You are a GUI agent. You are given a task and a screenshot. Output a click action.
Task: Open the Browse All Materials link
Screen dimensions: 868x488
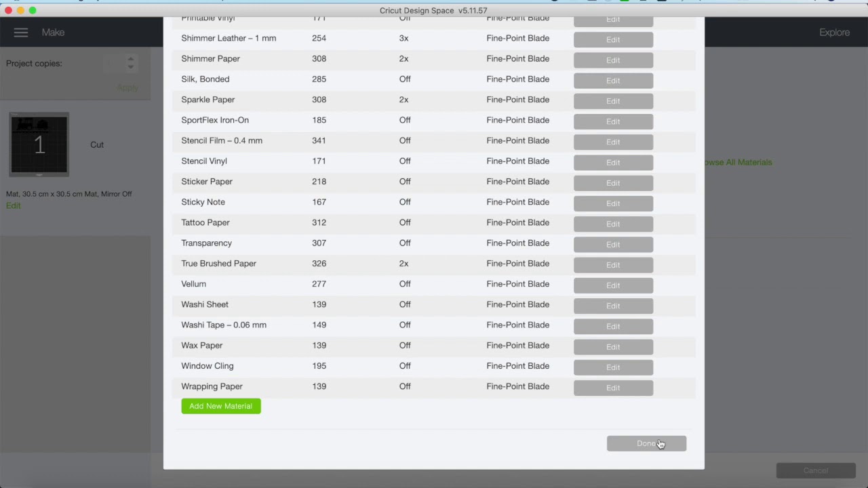pyautogui.click(x=738, y=162)
